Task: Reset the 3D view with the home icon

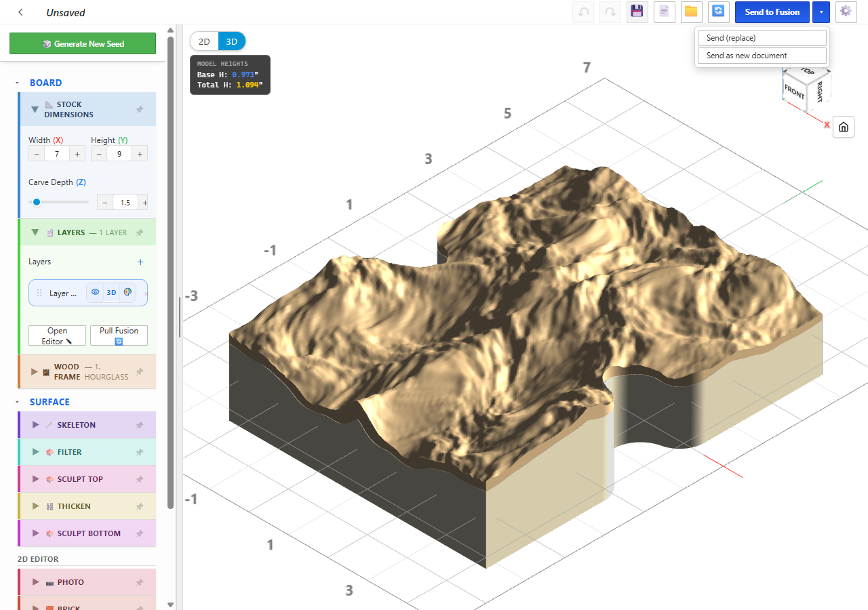Action: (x=844, y=127)
